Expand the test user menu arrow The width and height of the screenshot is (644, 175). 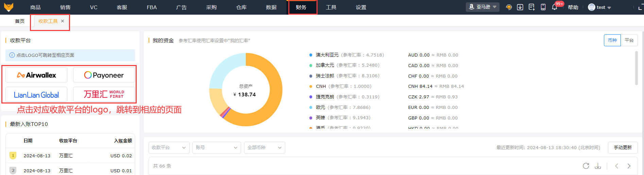click(609, 7)
